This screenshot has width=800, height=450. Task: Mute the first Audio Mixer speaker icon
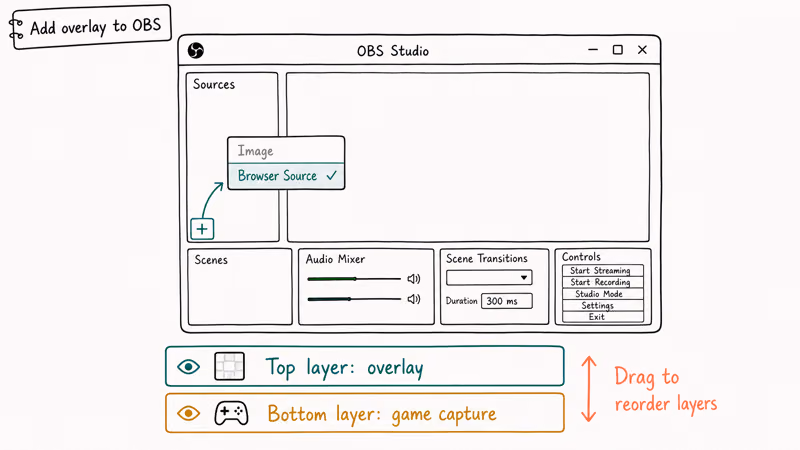414,279
